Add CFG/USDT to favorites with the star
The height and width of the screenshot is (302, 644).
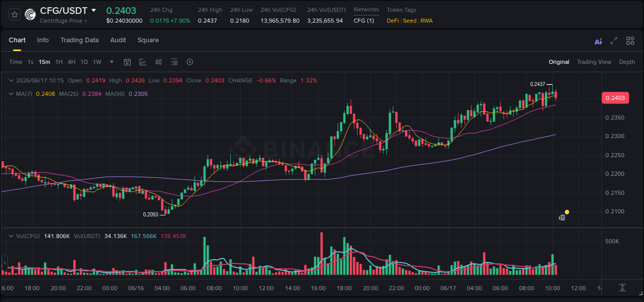point(15,15)
